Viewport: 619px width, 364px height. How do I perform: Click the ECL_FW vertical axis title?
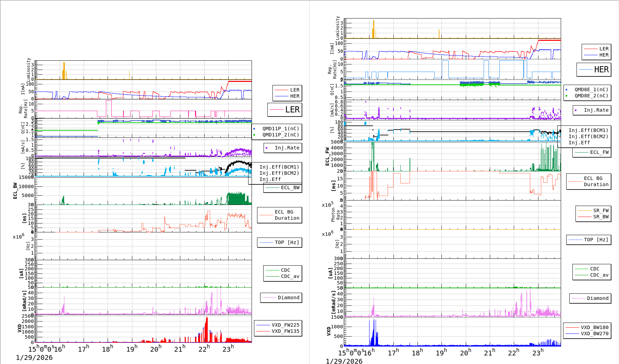[x=327, y=157]
